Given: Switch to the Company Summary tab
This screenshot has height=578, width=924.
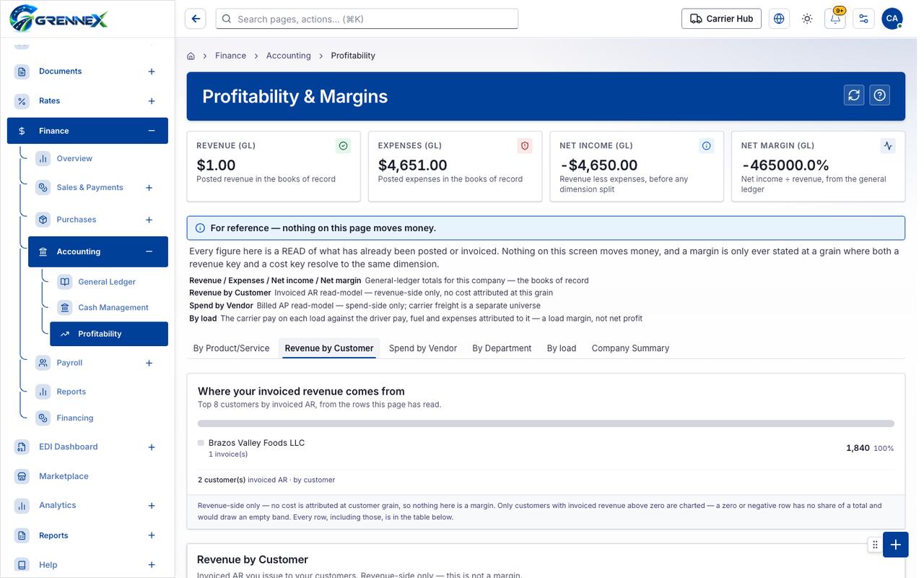Looking at the screenshot, I should tap(630, 348).
